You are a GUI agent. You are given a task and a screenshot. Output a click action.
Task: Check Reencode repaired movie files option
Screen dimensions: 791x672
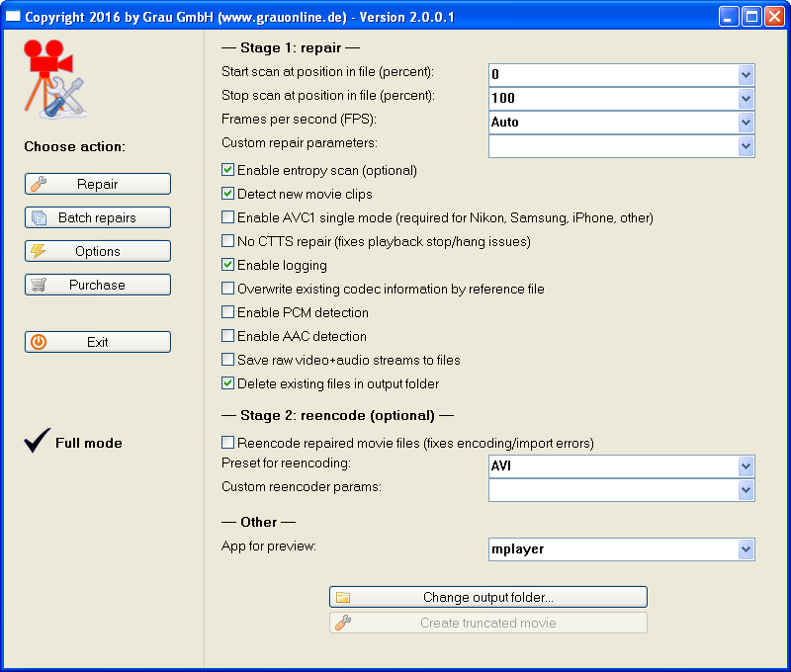click(x=228, y=443)
